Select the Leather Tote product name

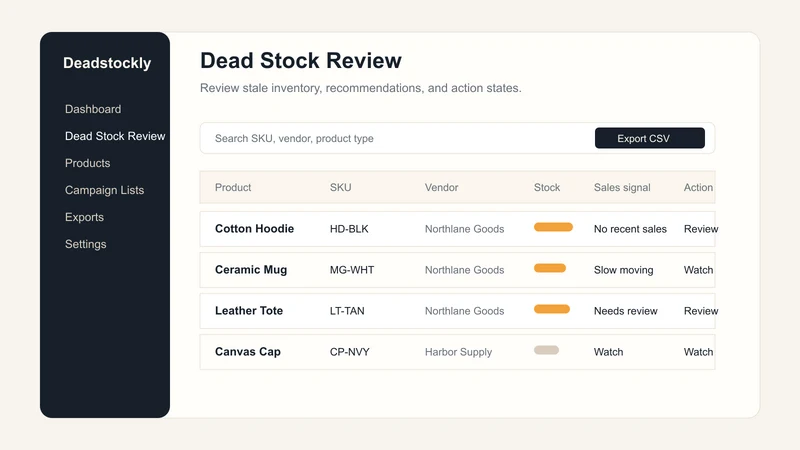click(248, 311)
